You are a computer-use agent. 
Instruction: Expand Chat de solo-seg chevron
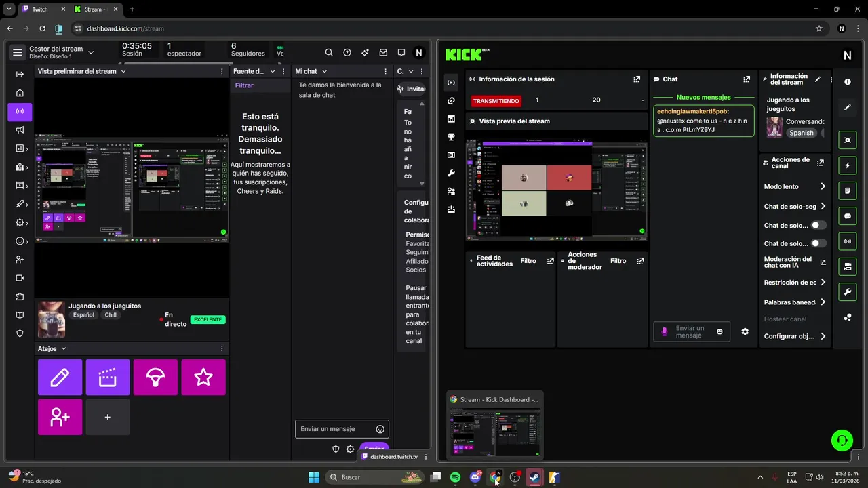[823, 206]
